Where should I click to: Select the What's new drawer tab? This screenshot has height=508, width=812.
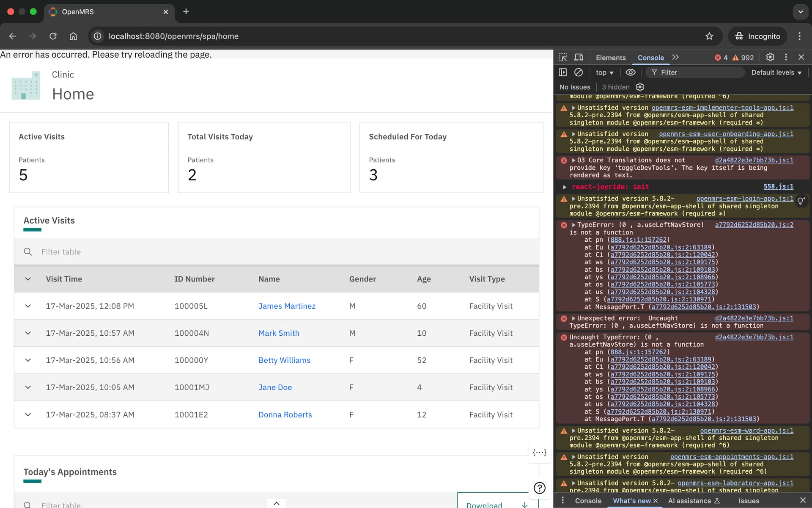click(631, 501)
